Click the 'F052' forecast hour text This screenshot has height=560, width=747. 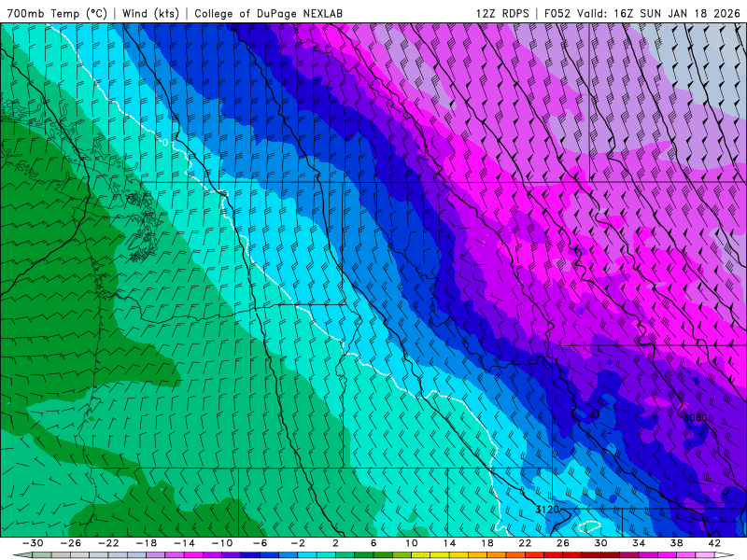pyautogui.click(x=557, y=13)
